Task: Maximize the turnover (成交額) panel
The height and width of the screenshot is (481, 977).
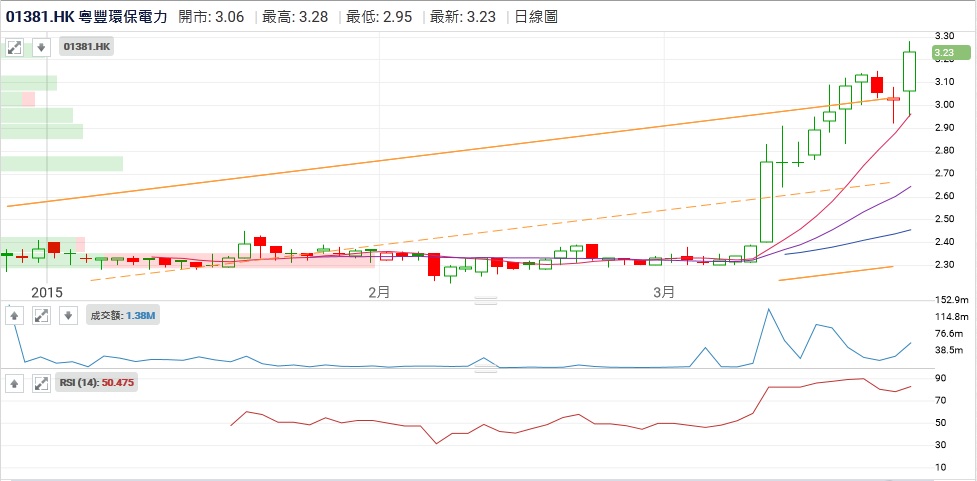Action: pos(42,316)
